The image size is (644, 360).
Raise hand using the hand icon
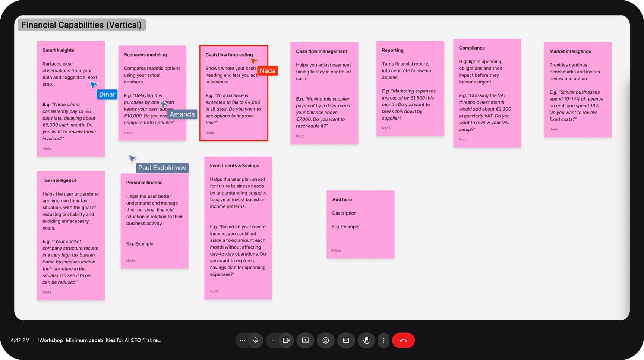point(367,340)
